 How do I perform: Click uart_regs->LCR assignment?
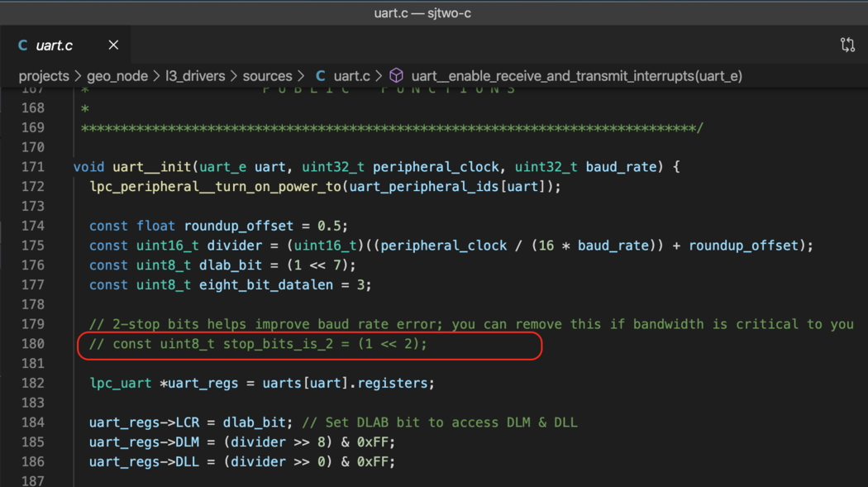click(191, 423)
